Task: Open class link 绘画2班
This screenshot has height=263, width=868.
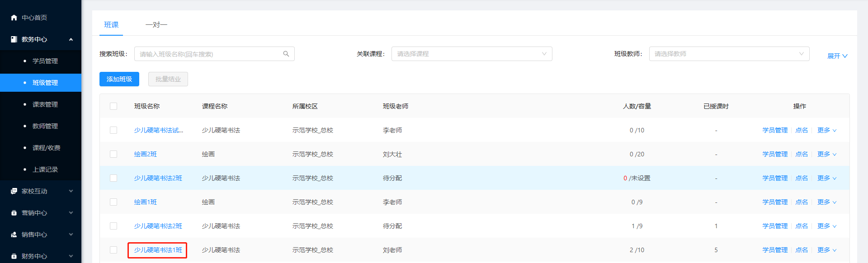Action: [146, 154]
